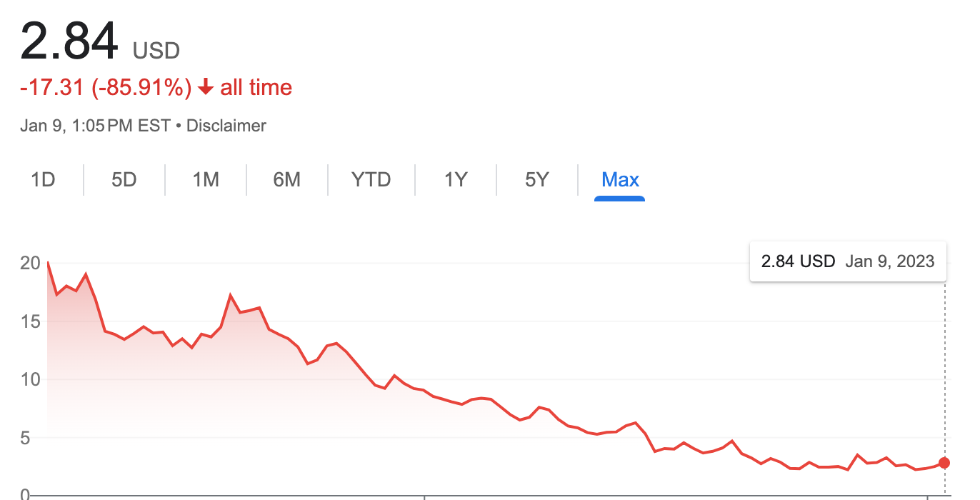The image size is (980, 500).
Task: Switch to the 5Y range tab
Action: pyautogui.click(x=536, y=179)
